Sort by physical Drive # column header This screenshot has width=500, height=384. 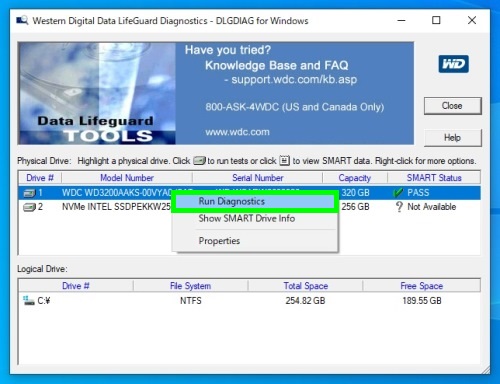pos(40,178)
